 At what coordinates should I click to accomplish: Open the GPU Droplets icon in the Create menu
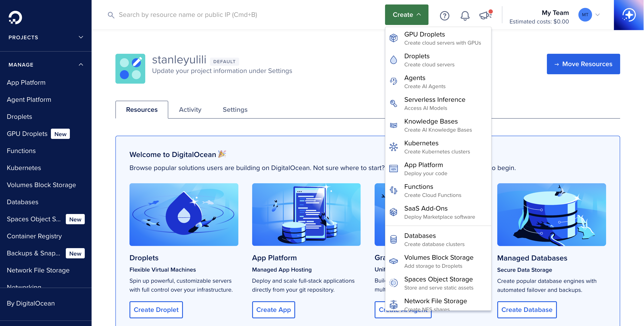pyautogui.click(x=394, y=38)
